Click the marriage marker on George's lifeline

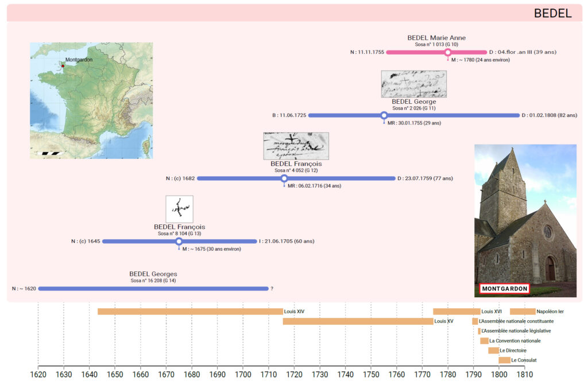tap(384, 115)
